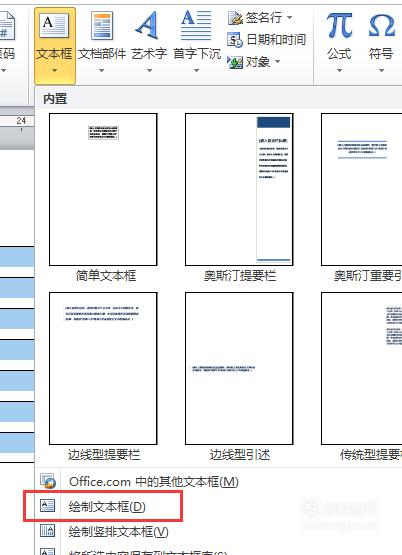Image resolution: width=402 pixels, height=555 pixels.
Task: Expand the 公式 dropdown arrow
Action: click(x=339, y=70)
